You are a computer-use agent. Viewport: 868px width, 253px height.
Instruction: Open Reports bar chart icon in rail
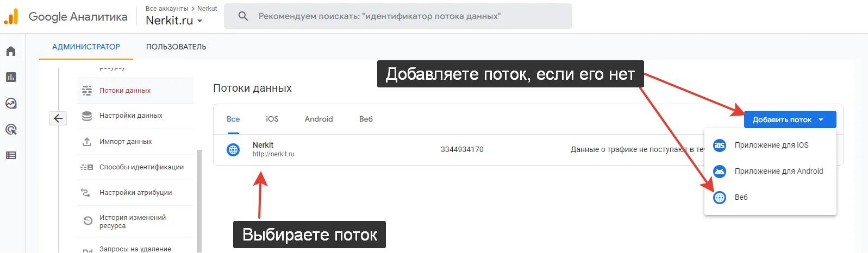11,77
